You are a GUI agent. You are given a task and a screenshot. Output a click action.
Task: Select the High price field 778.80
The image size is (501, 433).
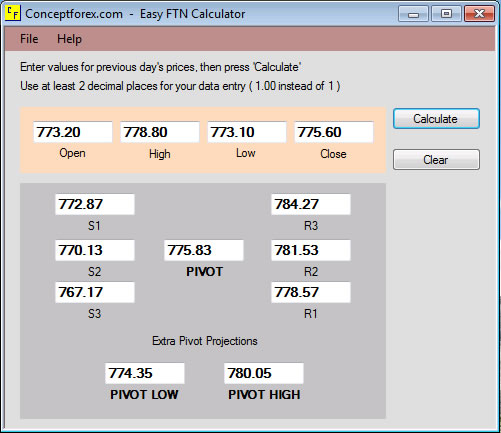coord(160,132)
